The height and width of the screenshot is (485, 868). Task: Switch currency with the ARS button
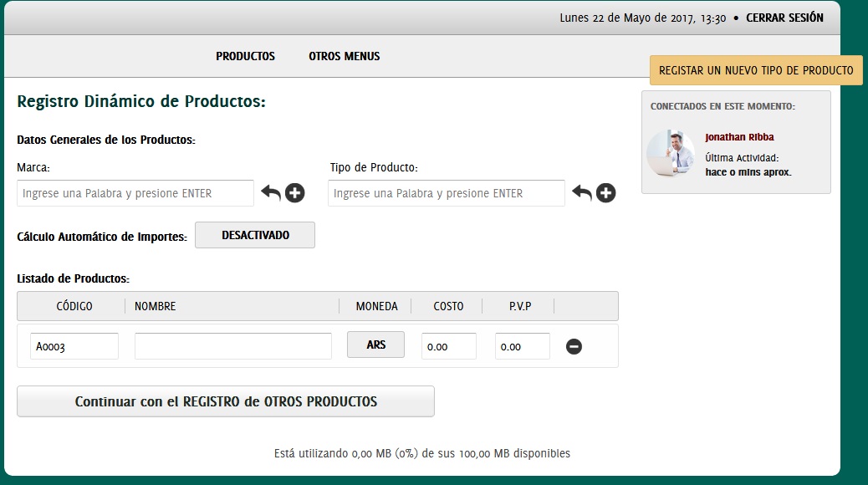pos(375,345)
